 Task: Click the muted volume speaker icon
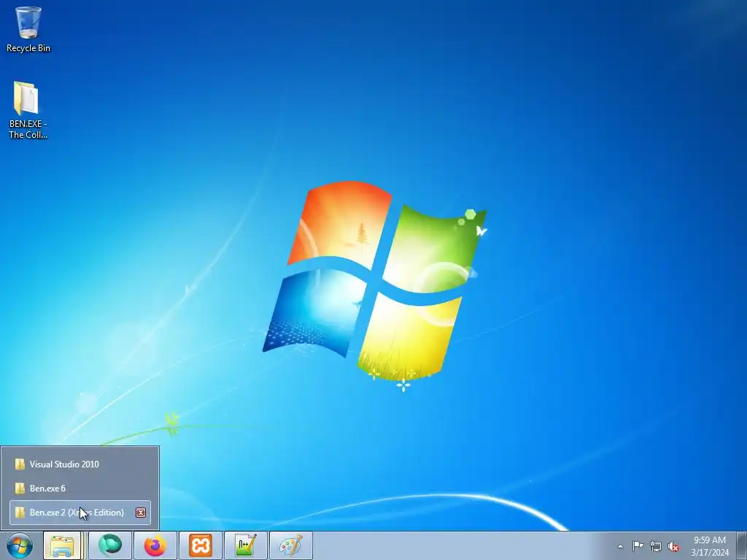click(x=673, y=547)
